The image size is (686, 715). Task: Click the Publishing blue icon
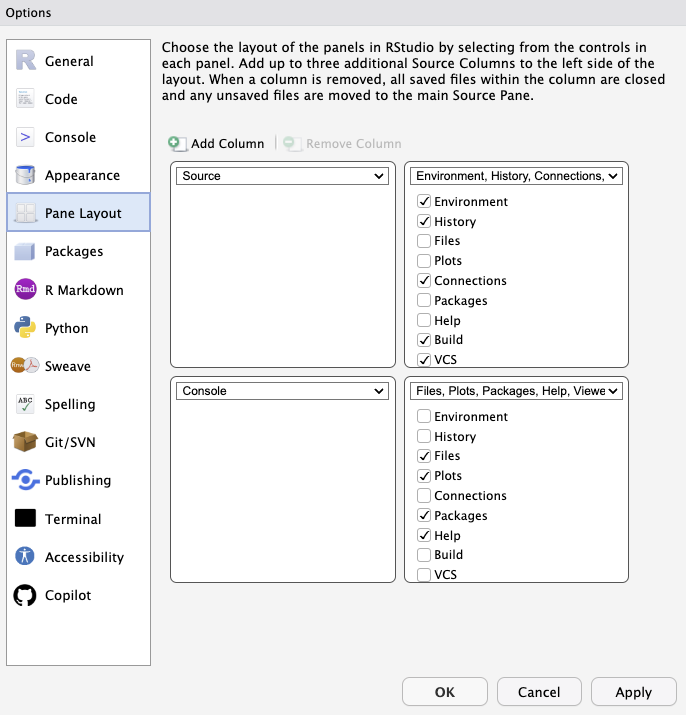coord(26,480)
